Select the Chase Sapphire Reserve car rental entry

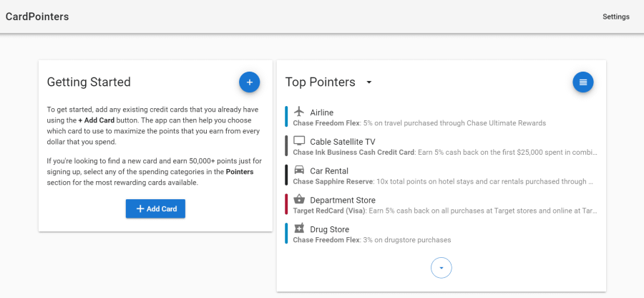pyautogui.click(x=441, y=175)
